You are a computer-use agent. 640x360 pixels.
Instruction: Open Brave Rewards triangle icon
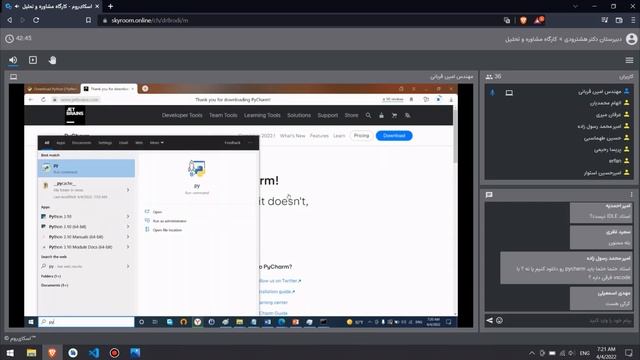(539, 20)
